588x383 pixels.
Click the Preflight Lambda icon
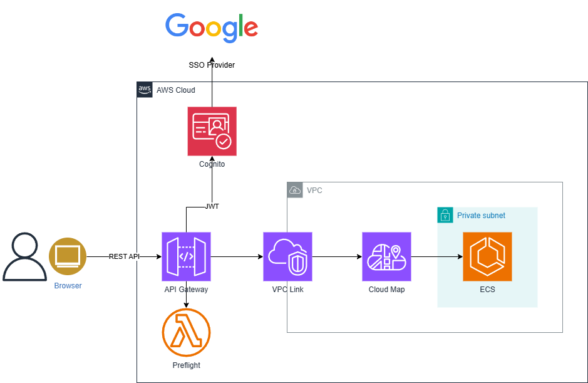click(186, 332)
